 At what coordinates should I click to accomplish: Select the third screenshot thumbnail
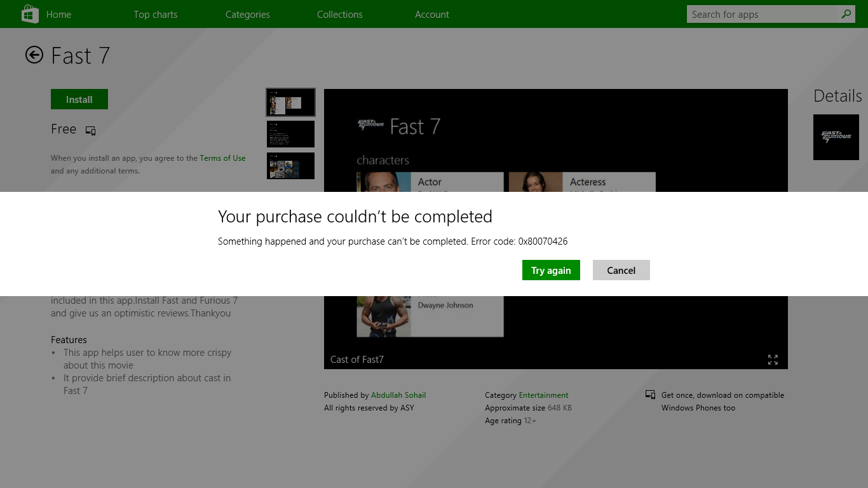pyautogui.click(x=290, y=166)
